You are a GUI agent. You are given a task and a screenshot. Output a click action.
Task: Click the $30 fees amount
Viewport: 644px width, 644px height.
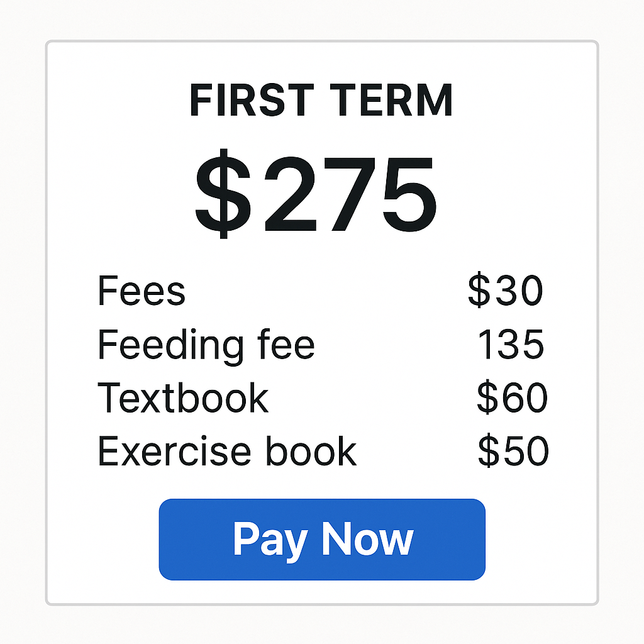click(x=505, y=291)
